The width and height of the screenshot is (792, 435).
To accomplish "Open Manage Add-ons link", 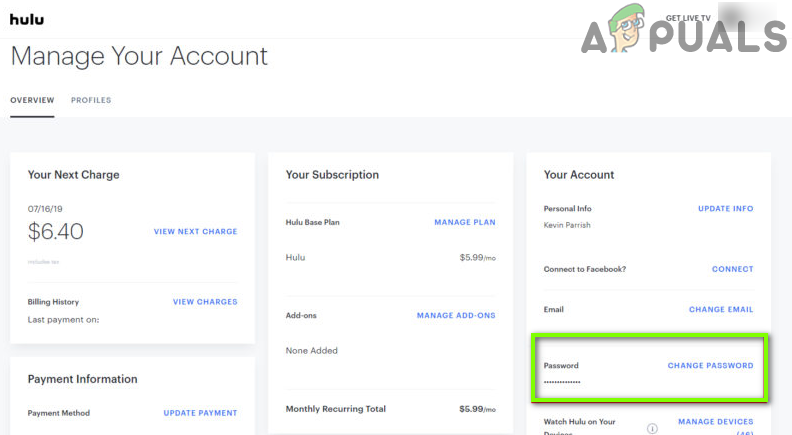I will tap(456, 316).
